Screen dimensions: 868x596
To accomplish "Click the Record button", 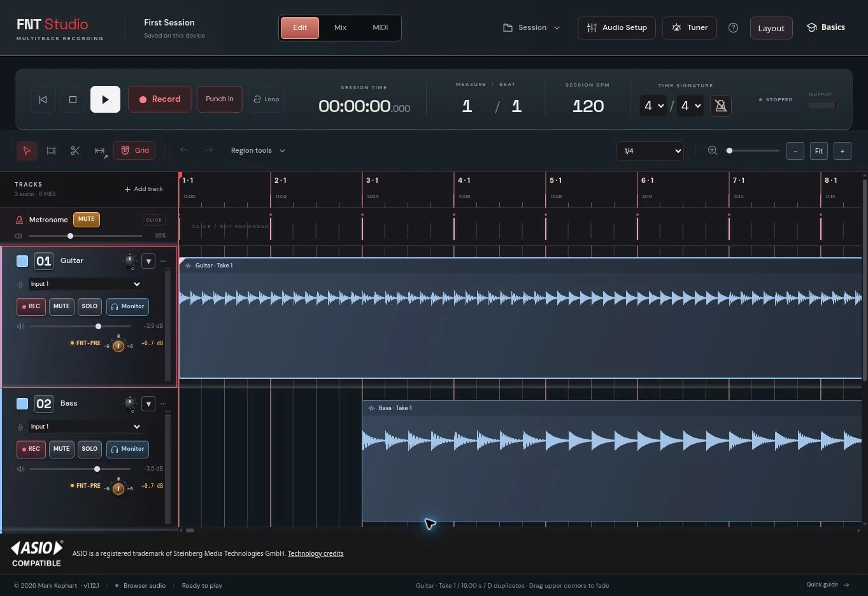I will 160,99.
